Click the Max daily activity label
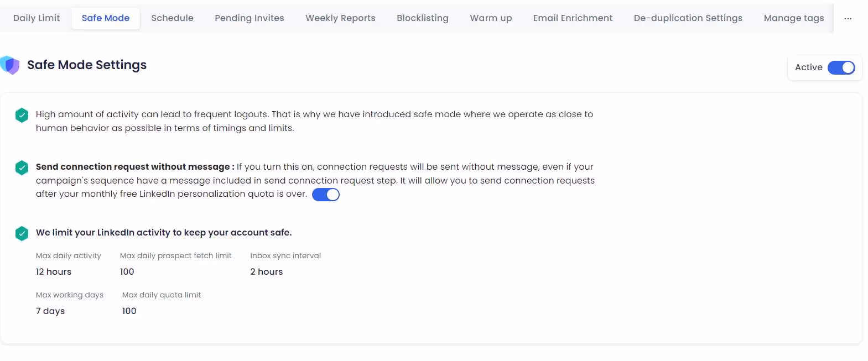The width and height of the screenshot is (868, 361). 69,255
